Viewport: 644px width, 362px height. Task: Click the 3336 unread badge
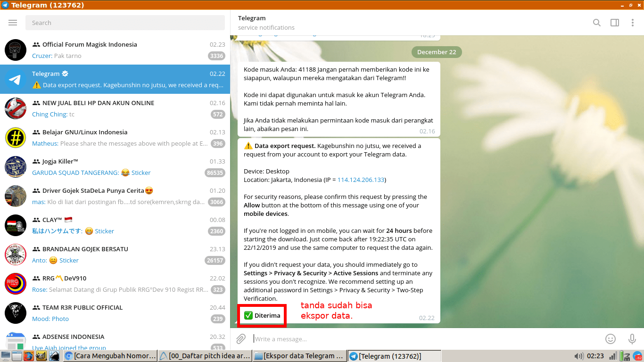(x=216, y=56)
